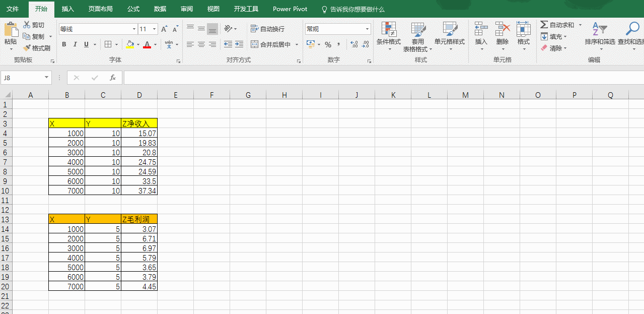Screen dimensions: 644x314
Task: Click the decrease decimal icon
Action: click(x=366, y=44)
